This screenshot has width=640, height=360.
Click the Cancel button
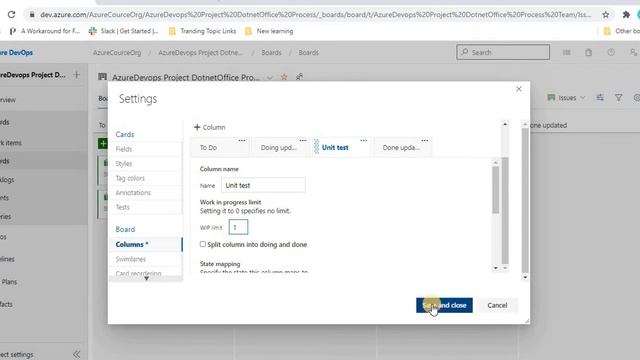(x=497, y=305)
